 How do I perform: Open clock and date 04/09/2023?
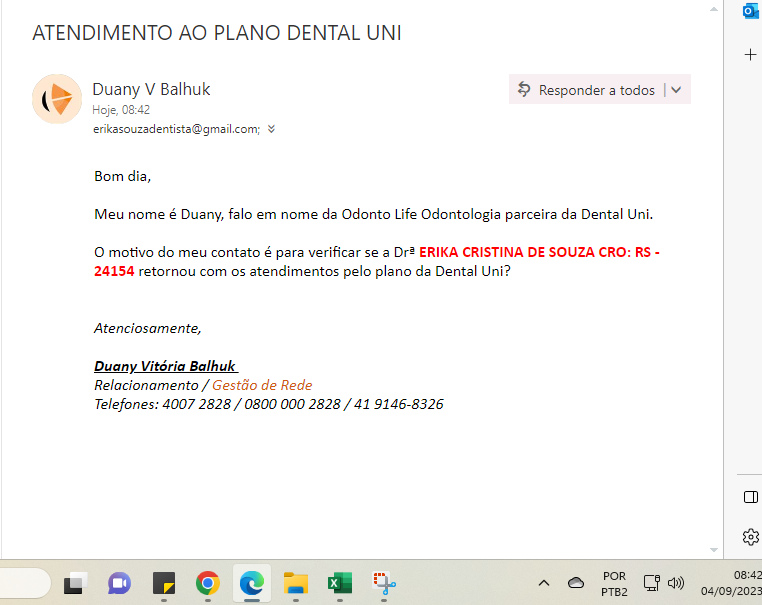[731, 583]
